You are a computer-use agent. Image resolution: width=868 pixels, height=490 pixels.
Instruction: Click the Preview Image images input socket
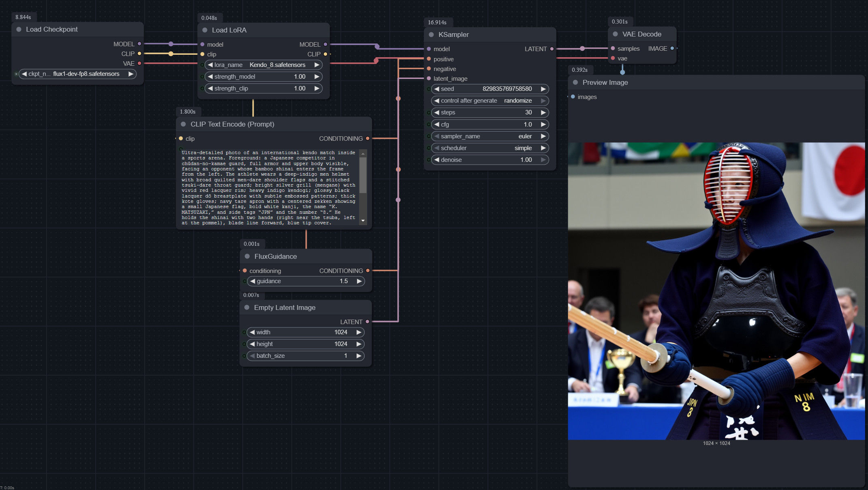573,97
